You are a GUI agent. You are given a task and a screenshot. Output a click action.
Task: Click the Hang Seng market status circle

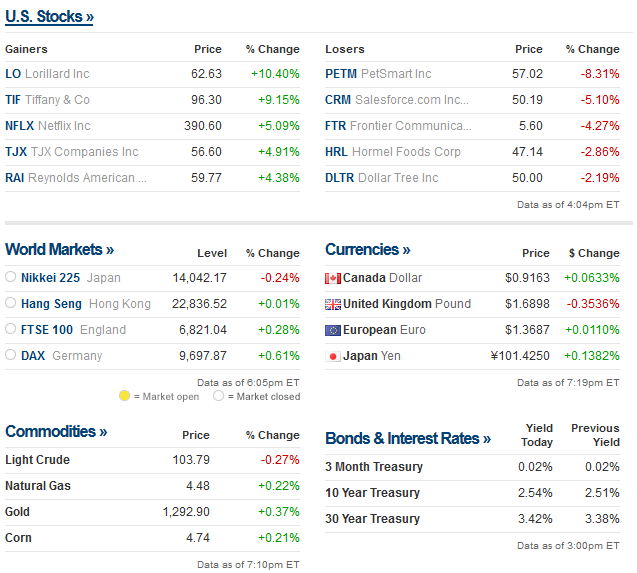coord(11,303)
